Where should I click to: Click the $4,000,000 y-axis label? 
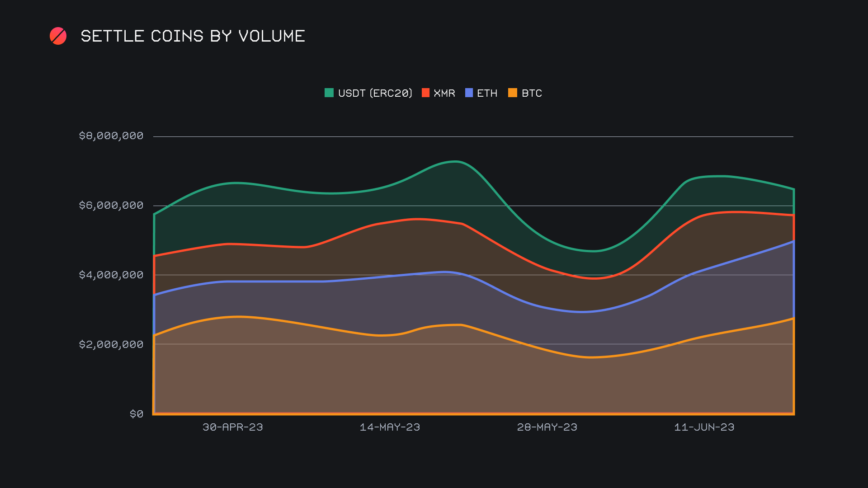111,275
